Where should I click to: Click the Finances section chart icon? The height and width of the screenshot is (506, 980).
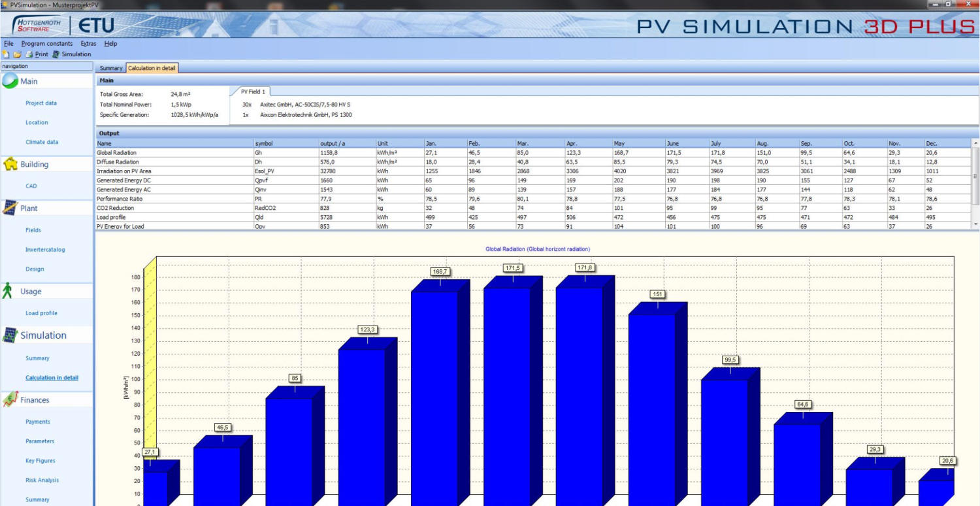10,399
